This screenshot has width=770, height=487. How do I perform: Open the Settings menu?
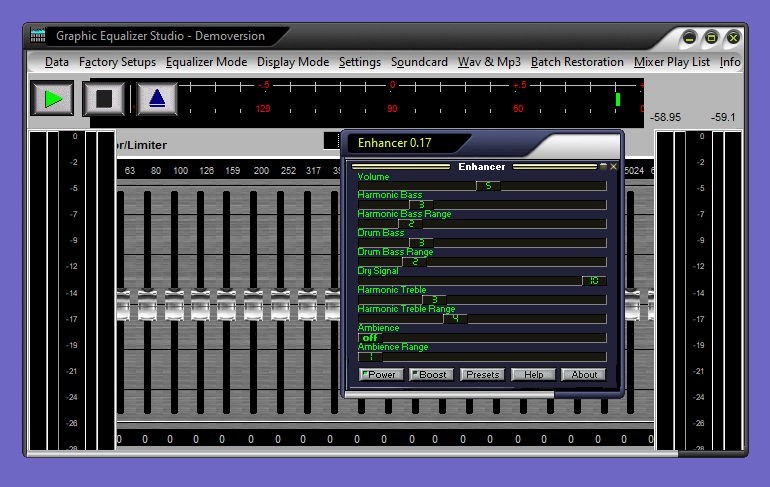point(359,62)
